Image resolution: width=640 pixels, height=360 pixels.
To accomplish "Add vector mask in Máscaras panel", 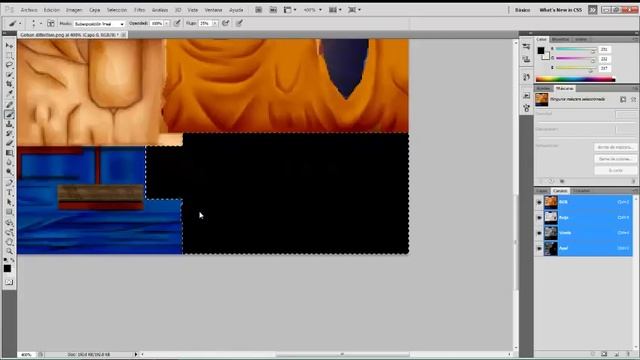I will click(633, 99).
